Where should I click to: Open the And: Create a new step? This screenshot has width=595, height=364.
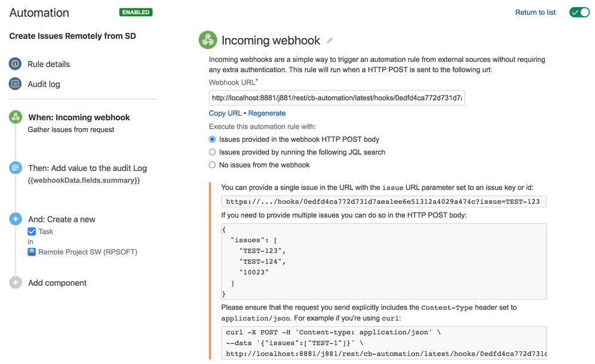coord(61,219)
